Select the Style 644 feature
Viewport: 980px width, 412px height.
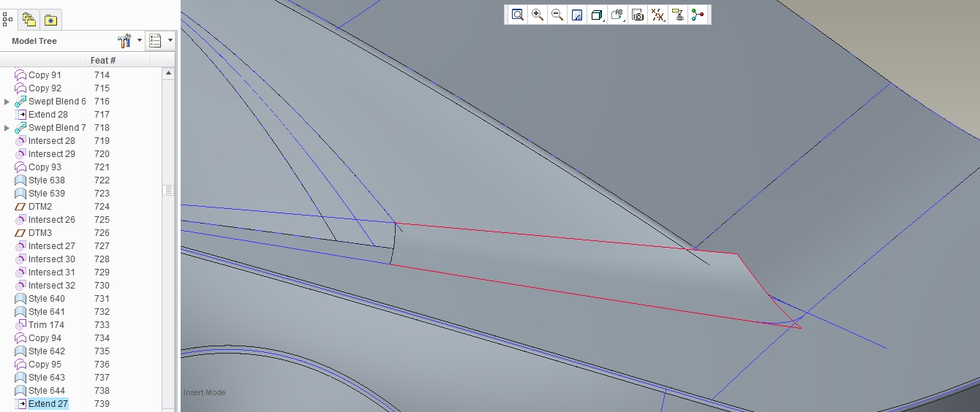pyautogui.click(x=46, y=391)
